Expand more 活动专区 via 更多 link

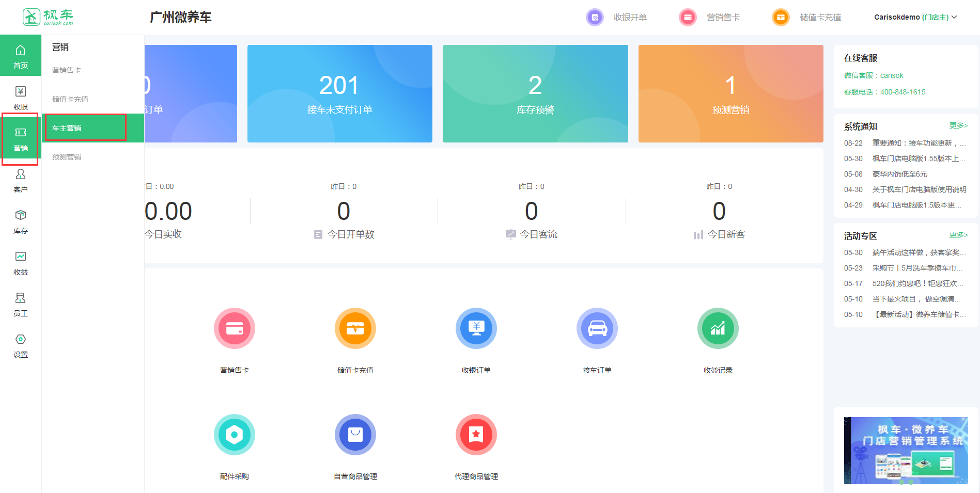(958, 235)
